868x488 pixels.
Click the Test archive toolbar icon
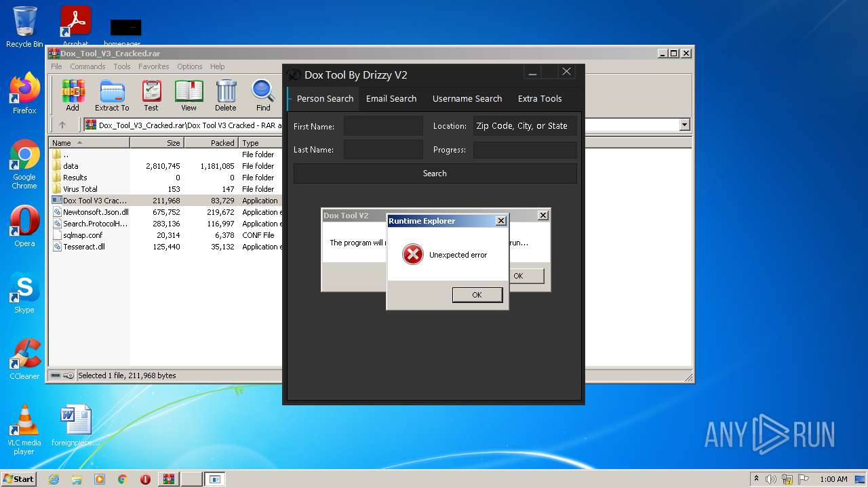(151, 95)
